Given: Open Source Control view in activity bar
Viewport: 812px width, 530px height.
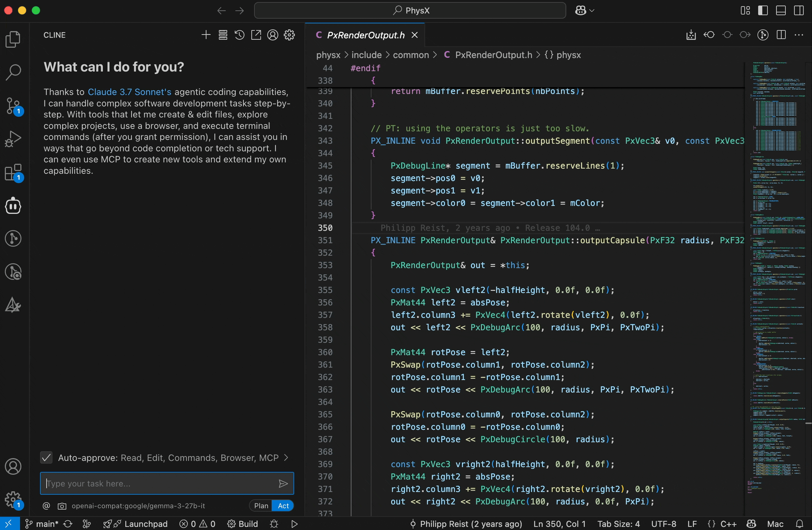Looking at the screenshot, I should click(13, 106).
